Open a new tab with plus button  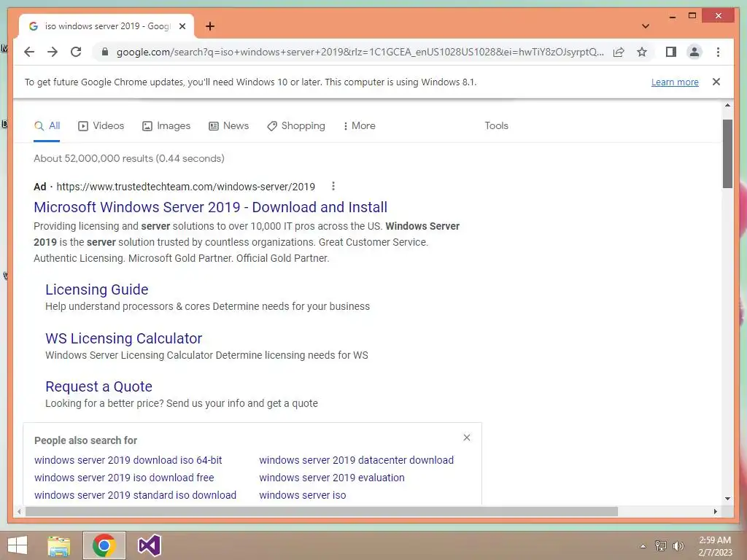(x=210, y=26)
